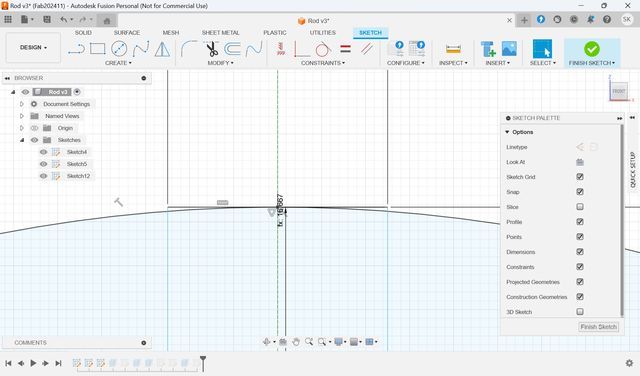Select the Mirror sketch tool

162,49
